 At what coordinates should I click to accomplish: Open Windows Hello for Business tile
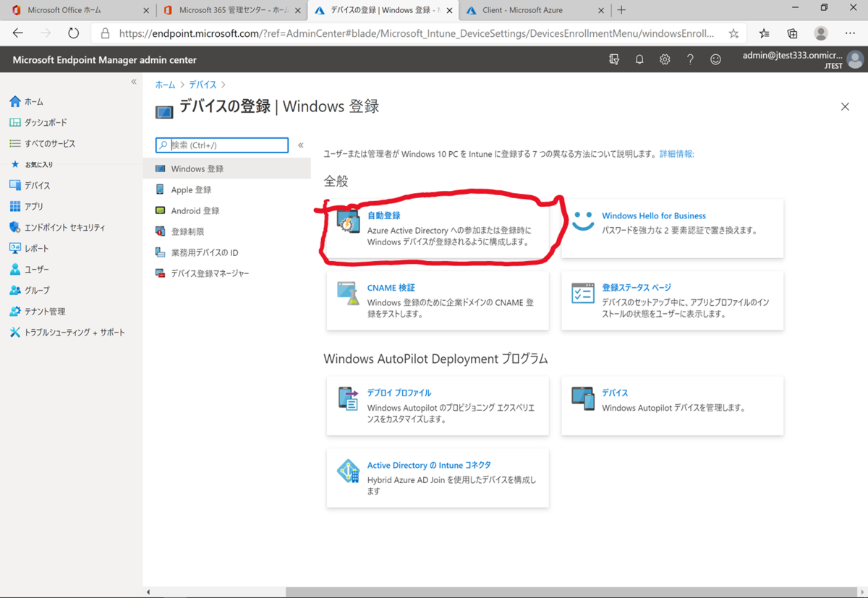[x=654, y=215]
